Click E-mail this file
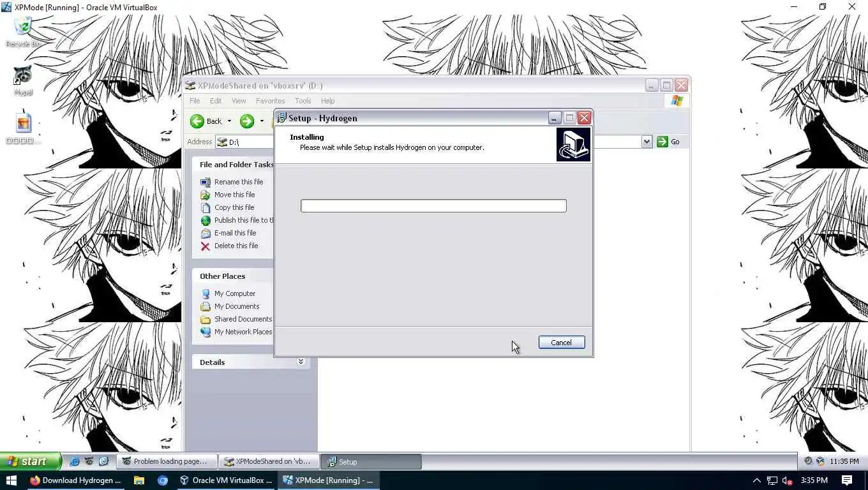This screenshot has height=490, width=868. [x=235, y=233]
